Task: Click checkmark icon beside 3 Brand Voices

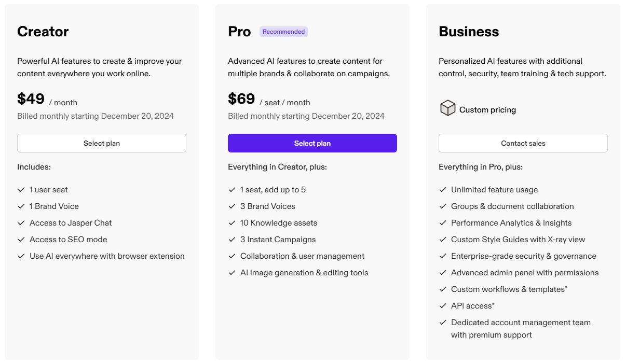Action: point(232,206)
